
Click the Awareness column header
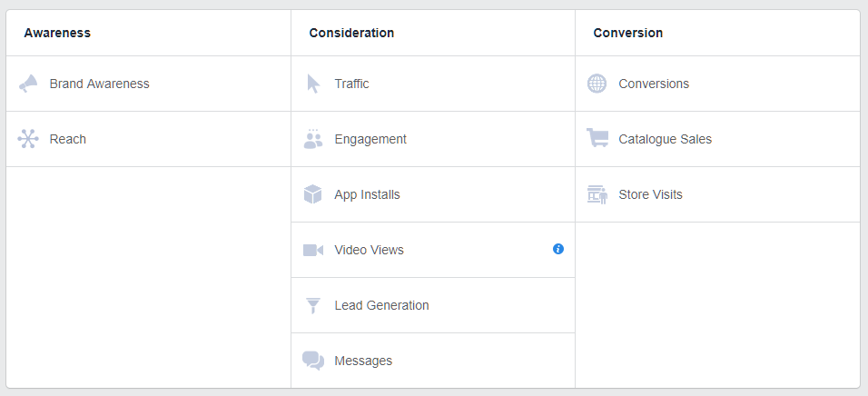[57, 33]
